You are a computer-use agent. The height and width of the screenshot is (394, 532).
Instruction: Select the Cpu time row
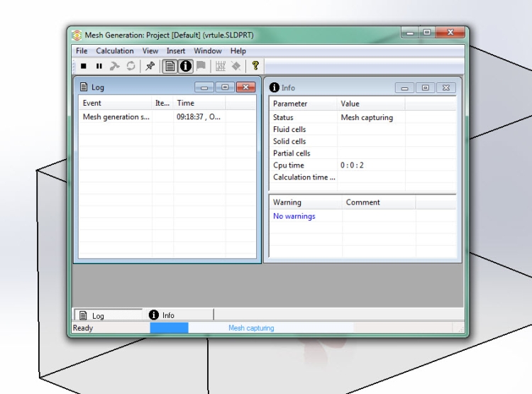coord(362,165)
